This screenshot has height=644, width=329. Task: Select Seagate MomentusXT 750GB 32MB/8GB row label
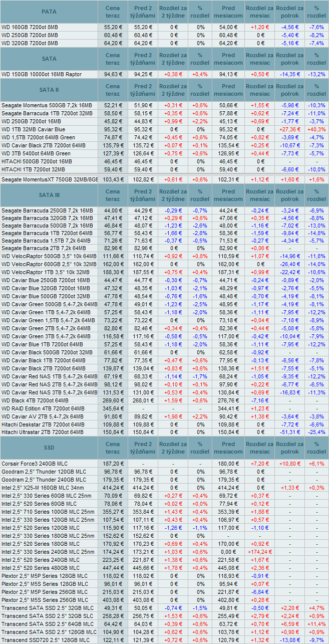[49, 179]
